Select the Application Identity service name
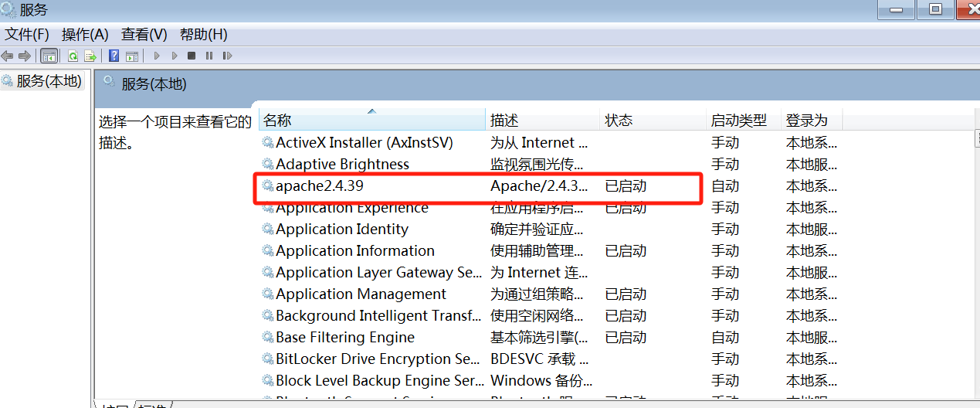980x408 pixels. pos(342,229)
